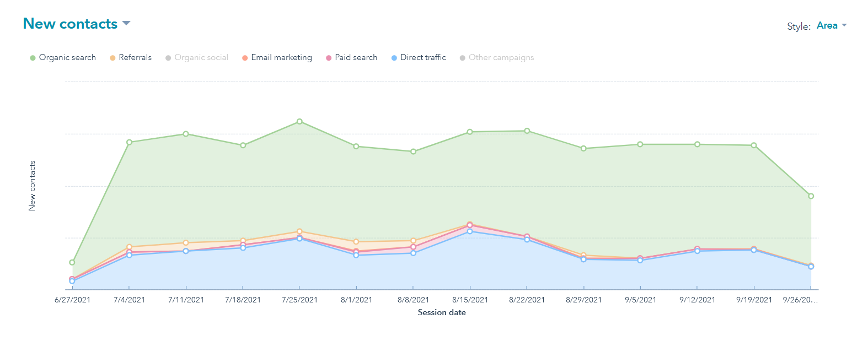The width and height of the screenshot is (868, 341).
Task: Click the green Organic search legend dot
Action: pos(33,58)
